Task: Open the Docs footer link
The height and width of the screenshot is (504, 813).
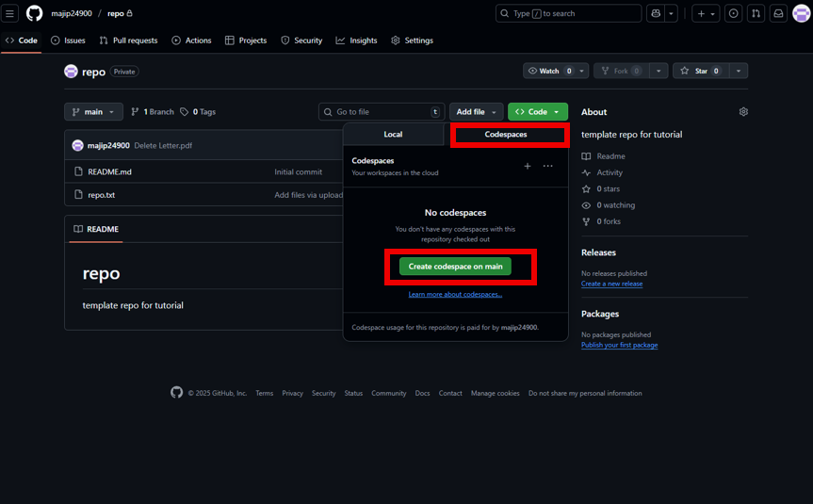Action: 423,393
